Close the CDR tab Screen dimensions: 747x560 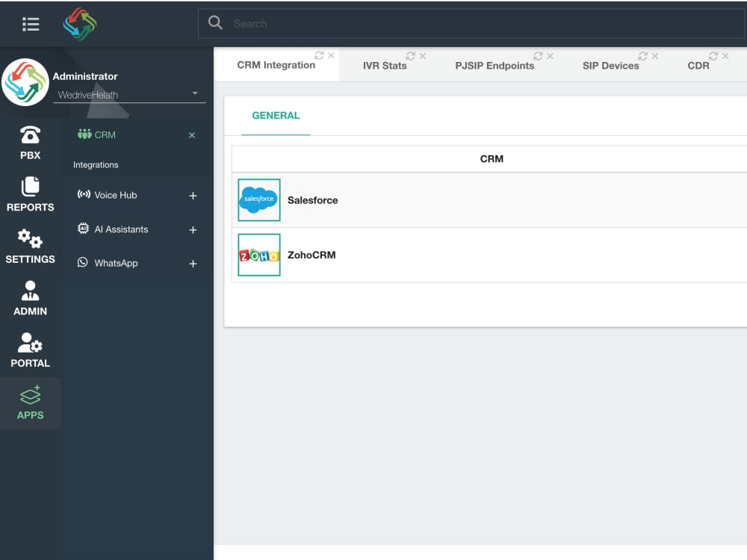click(x=725, y=56)
